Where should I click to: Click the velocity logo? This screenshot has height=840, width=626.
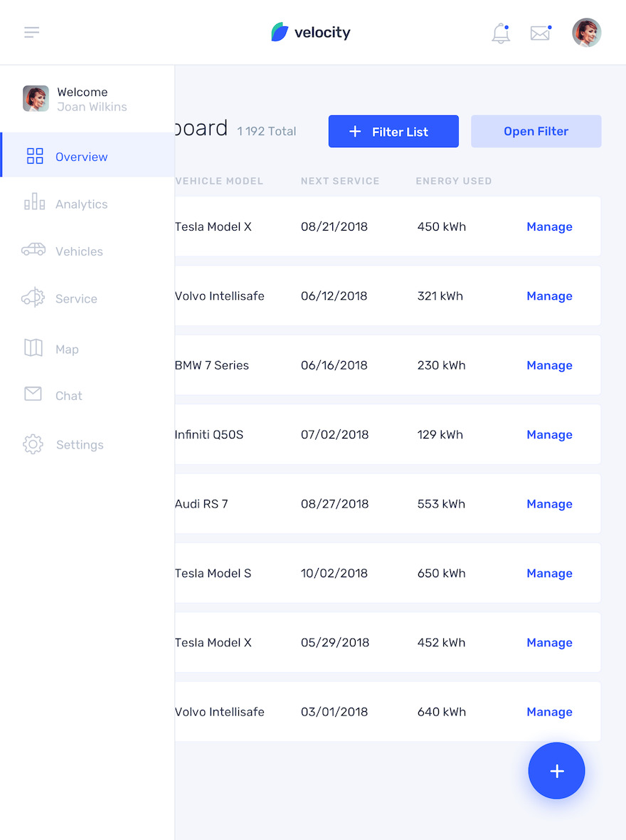311,32
